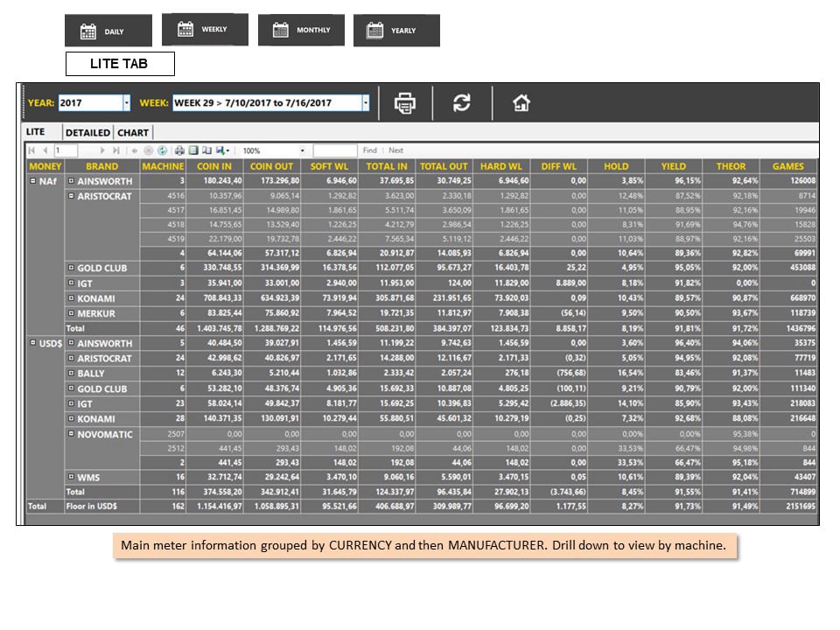Click the GAMES column header

click(788, 166)
